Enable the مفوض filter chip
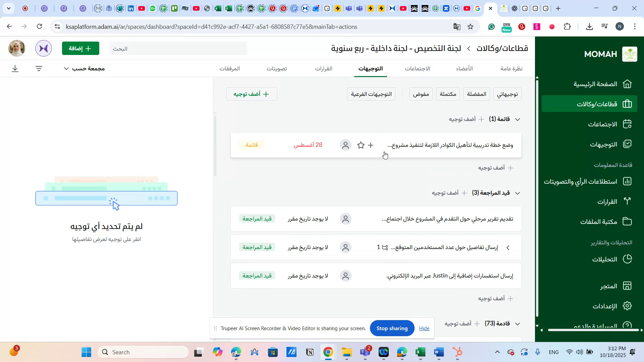Screen dimensions: 644x362 [421, 94]
